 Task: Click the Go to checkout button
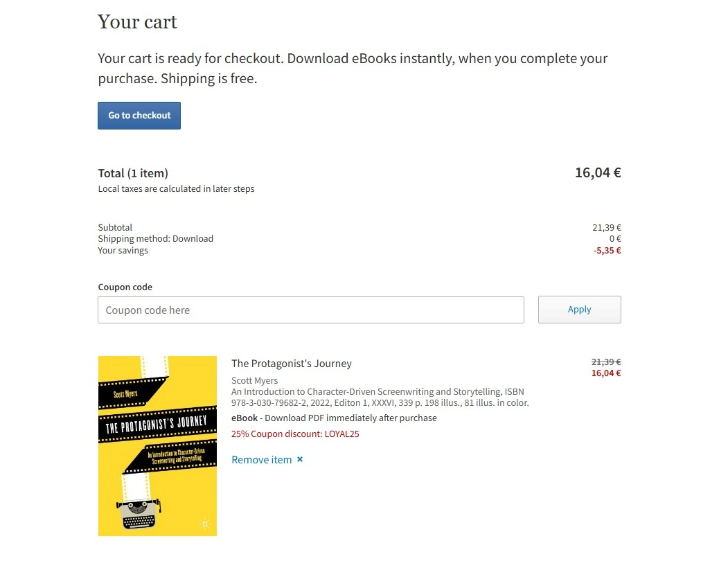[139, 116]
